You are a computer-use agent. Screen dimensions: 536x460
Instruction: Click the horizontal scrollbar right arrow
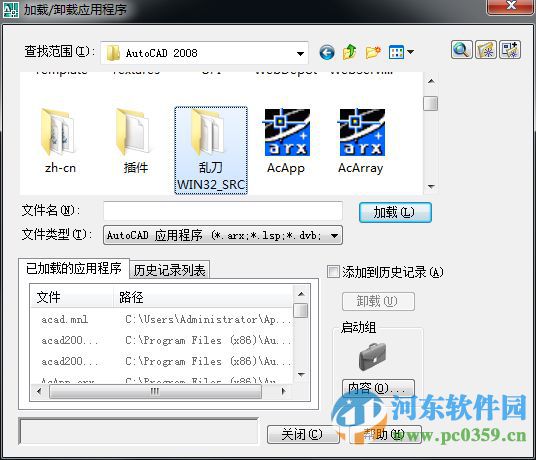click(283, 391)
